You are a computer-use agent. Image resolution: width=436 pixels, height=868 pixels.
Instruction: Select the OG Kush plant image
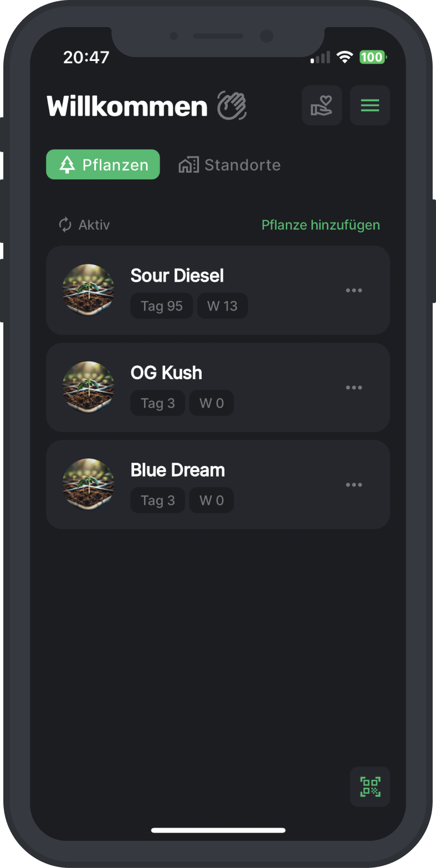pos(88,387)
